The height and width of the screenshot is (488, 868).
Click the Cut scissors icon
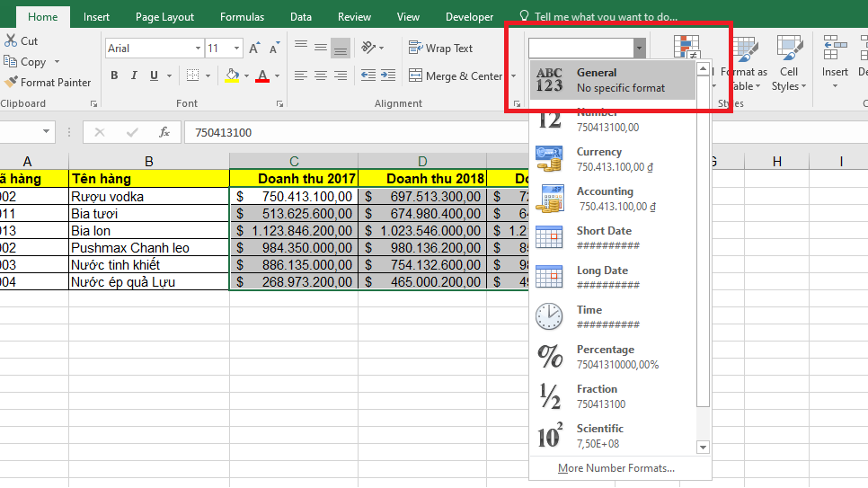pos(11,40)
